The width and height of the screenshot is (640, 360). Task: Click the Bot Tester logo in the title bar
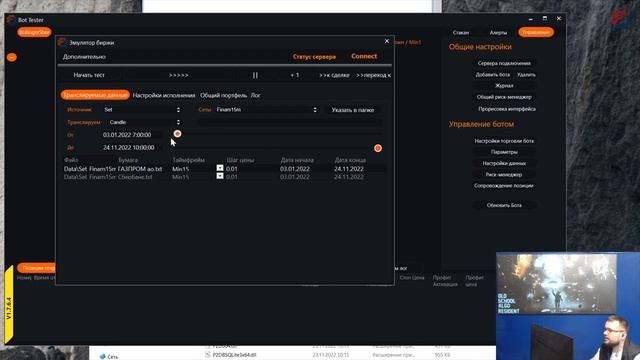(11, 19)
